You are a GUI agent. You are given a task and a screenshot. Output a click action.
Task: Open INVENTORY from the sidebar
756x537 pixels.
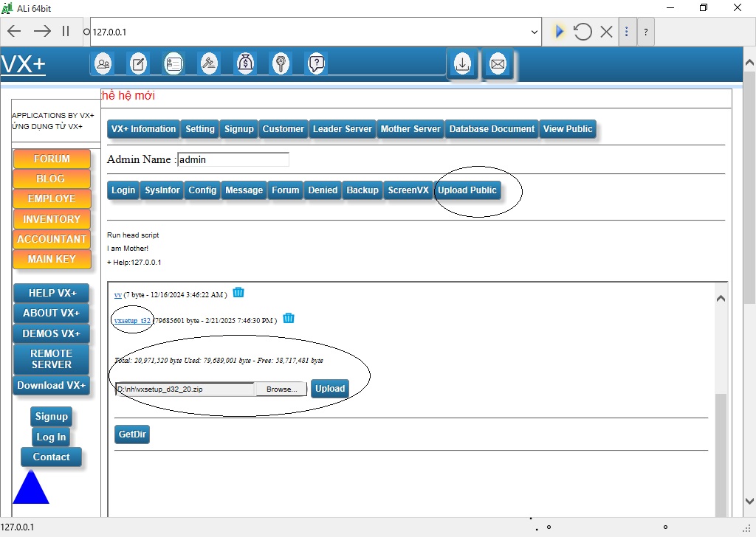(52, 219)
